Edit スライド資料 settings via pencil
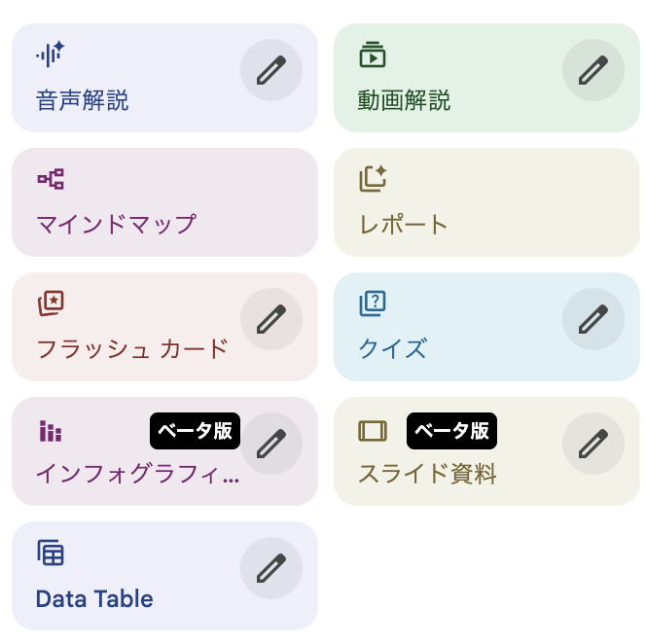The height and width of the screenshot is (644, 646). click(x=592, y=444)
